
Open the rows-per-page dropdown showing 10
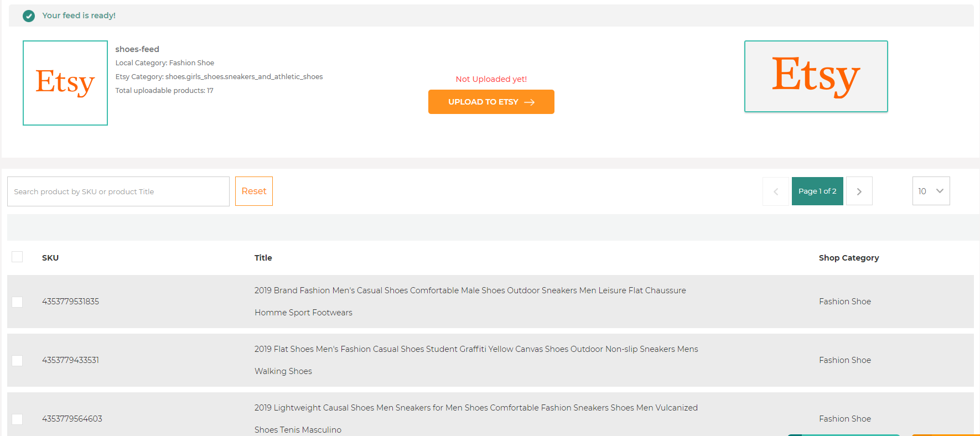(931, 191)
